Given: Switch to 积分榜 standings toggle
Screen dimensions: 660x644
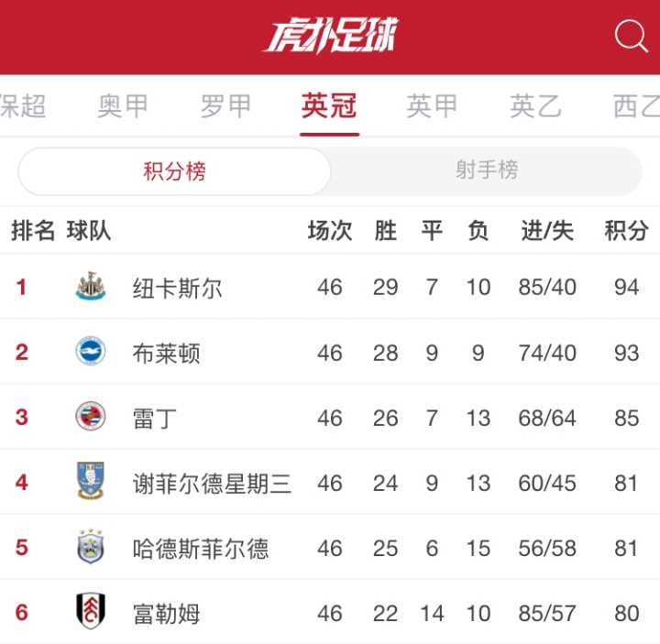Looking at the screenshot, I should tap(174, 171).
